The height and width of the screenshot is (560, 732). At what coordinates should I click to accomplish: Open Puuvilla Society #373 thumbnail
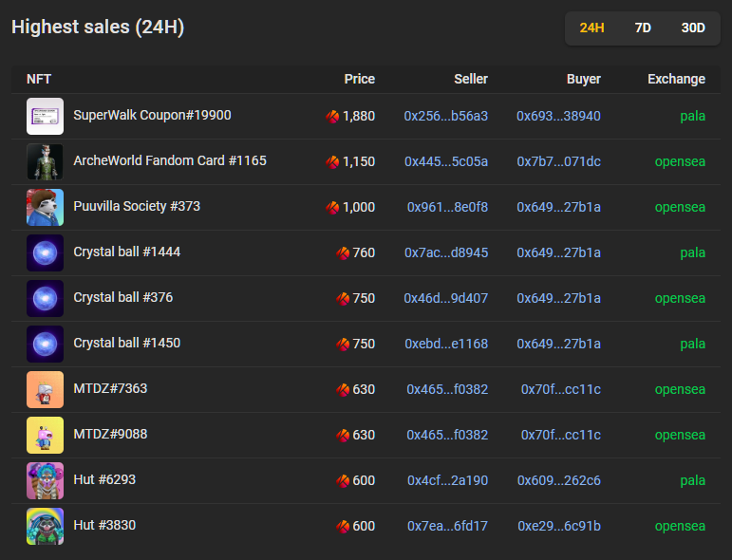[45, 207]
